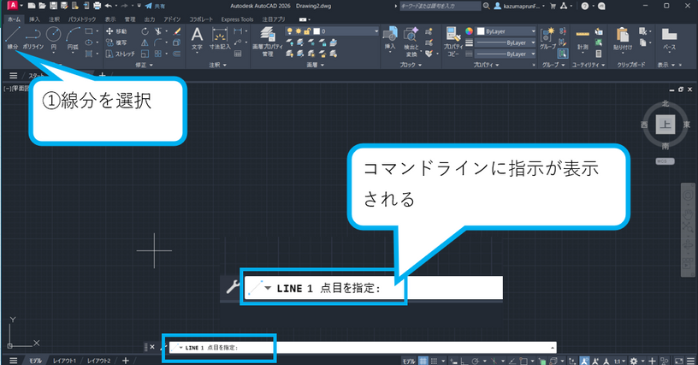Toggle the layer 0 lock icon
698x365 pixels.
pos(307,31)
